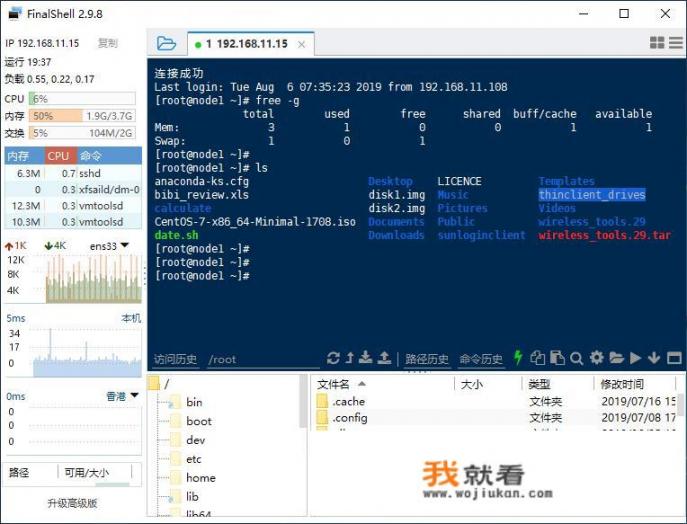Select the home folder in tree
This screenshot has width=687, height=524.
(x=193, y=478)
